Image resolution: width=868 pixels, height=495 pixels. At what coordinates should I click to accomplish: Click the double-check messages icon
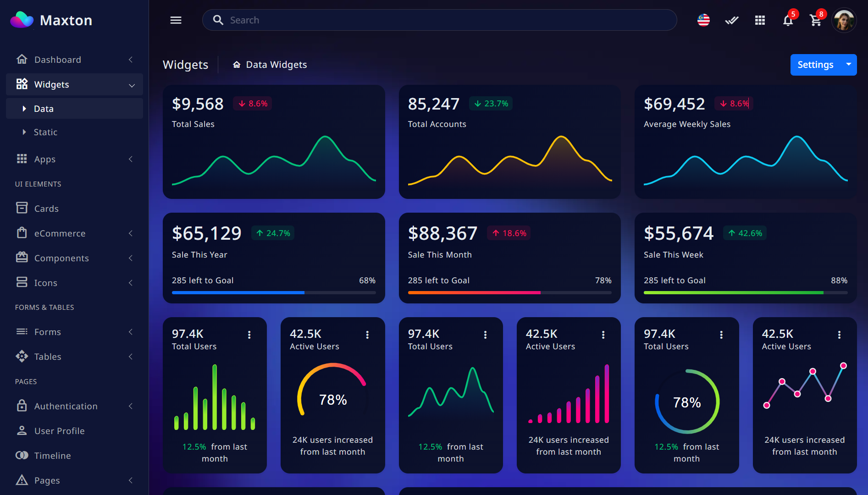click(731, 20)
